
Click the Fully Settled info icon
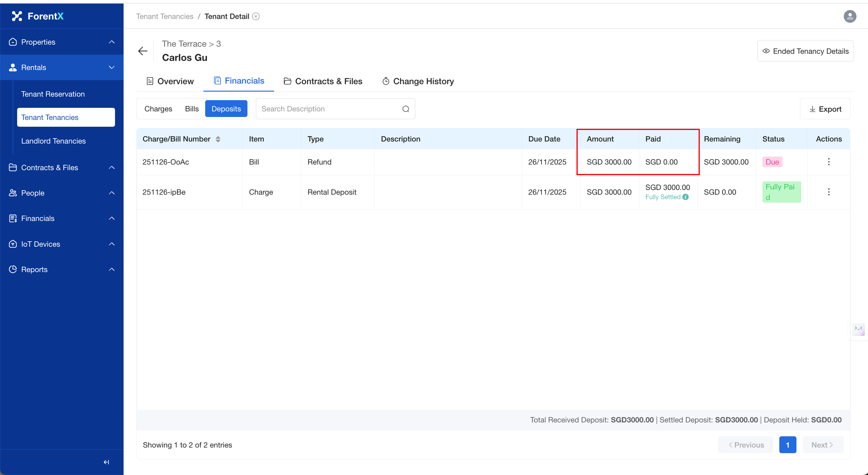pos(686,197)
